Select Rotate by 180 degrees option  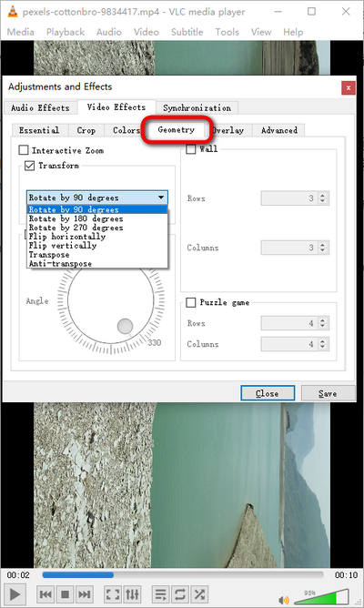click(96, 218)
